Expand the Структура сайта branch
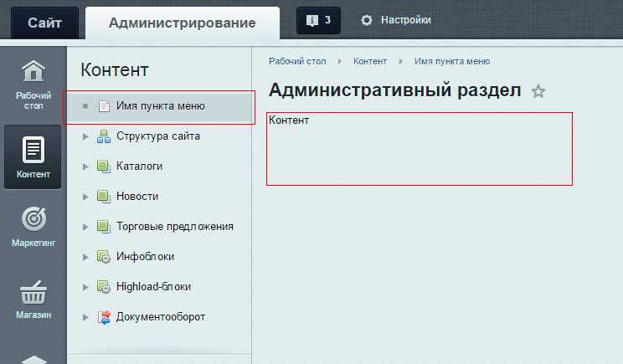This screenshot has height=364, width=623. pos(85,136)
